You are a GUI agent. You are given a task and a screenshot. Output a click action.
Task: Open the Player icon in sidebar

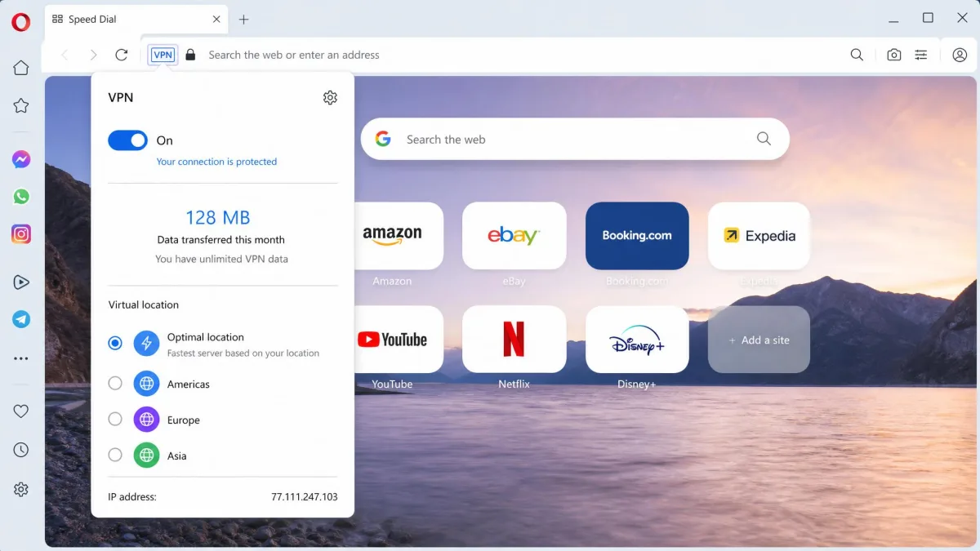21,282
